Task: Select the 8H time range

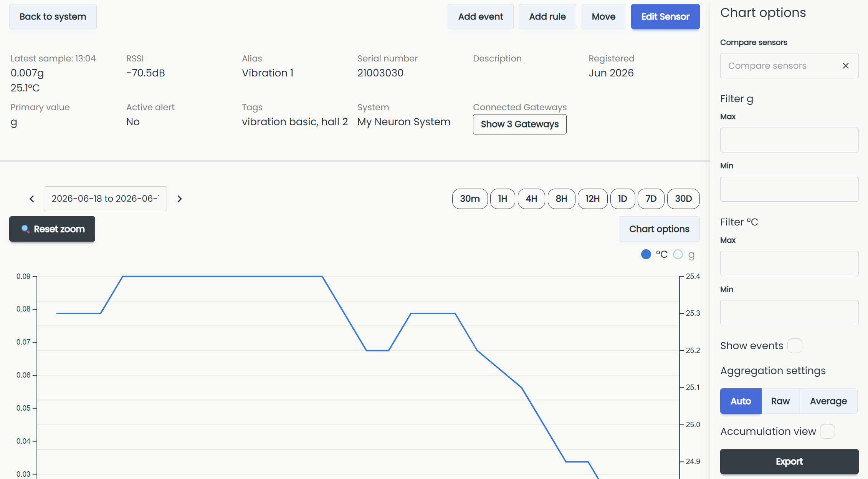Action: tap(561, 199)
